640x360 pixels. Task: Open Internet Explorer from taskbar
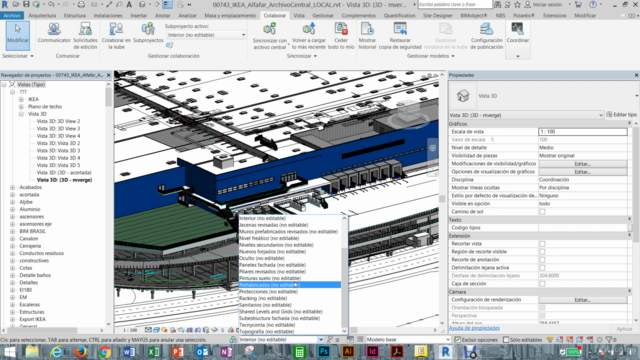[x=56, y=351]
